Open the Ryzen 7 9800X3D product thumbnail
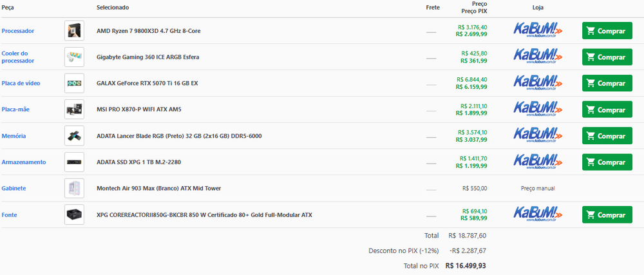This screenshot has height=275, width=644. (x=74, y=31)
